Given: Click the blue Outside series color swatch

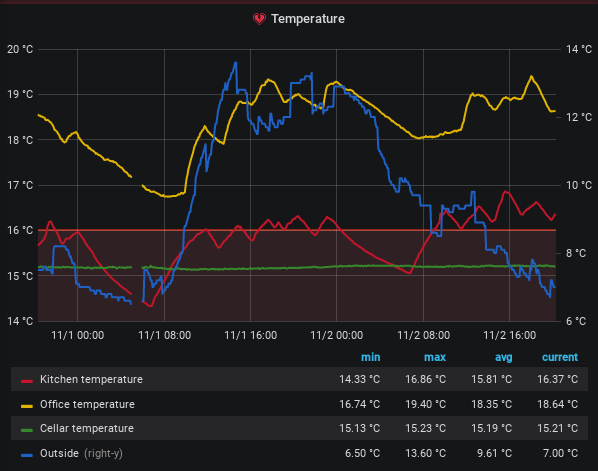Looking at the screenshot, I should pos(27,455).
